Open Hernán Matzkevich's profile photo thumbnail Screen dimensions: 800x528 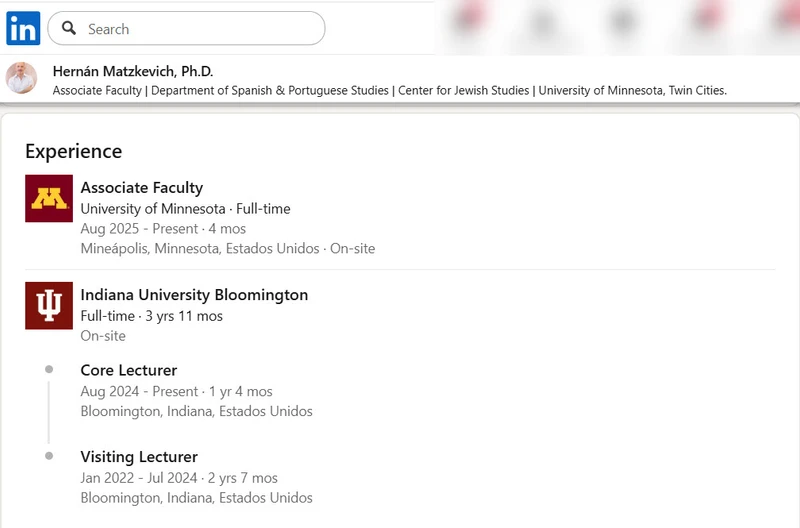[x=21, y=78]
